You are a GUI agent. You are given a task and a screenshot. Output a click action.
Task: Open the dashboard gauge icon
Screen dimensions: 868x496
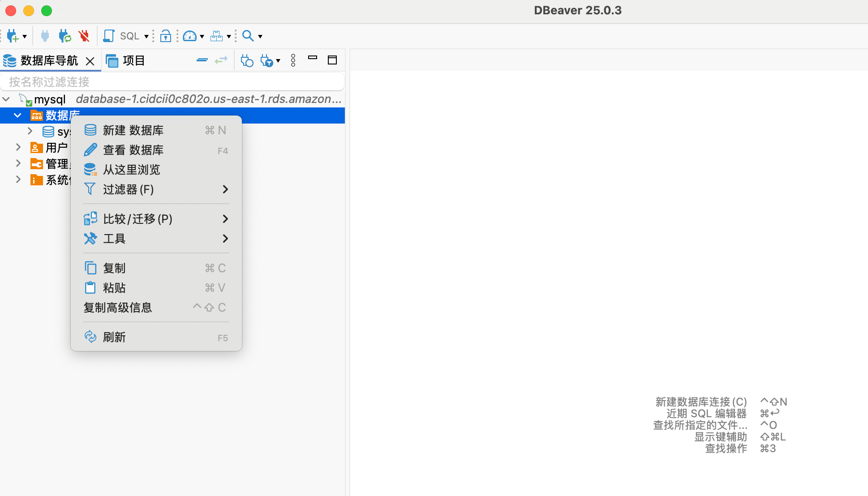pyautogui.click(x=189, y=36)
